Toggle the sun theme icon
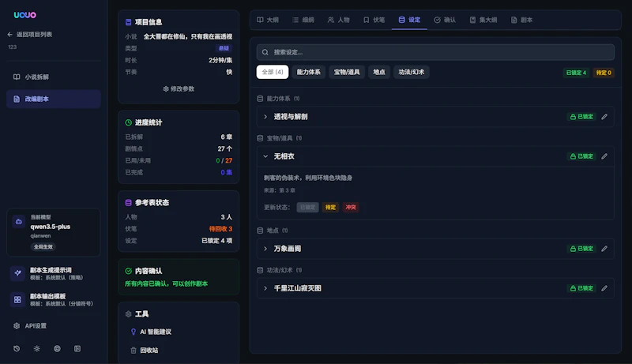Screen dimensions: 632x364 pos(37,349)
